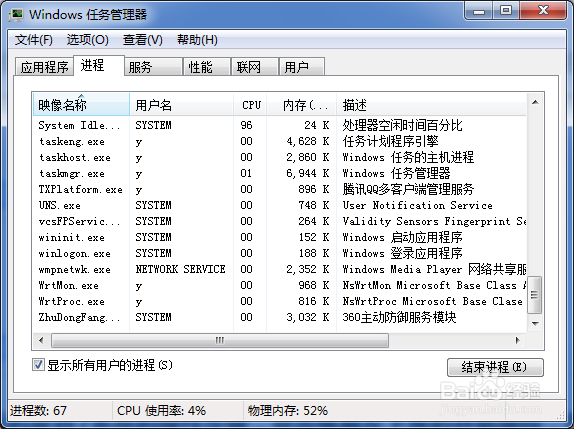574x429 pixels.
Task: Select WrtProc.exe process
Action: click(280, 301)
